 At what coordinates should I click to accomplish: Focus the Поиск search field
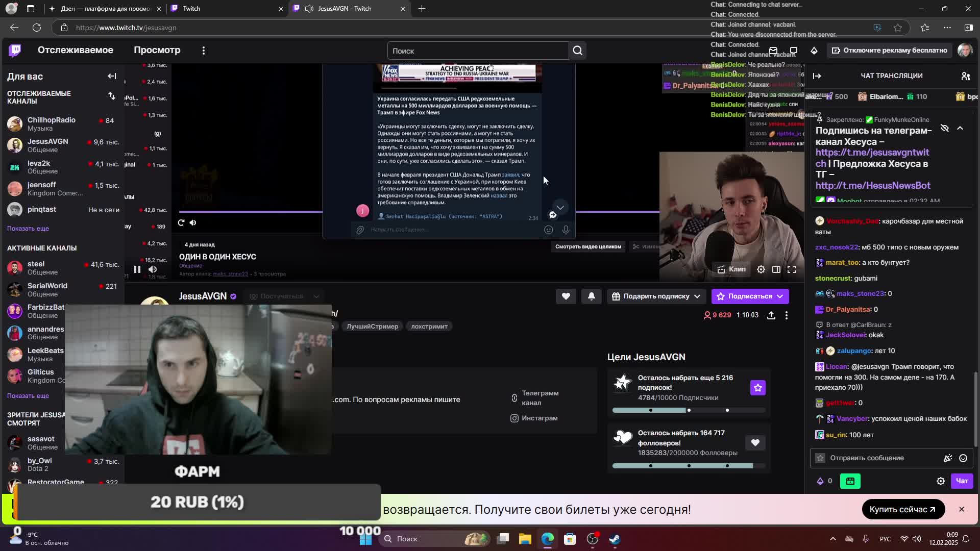point(478,51)
